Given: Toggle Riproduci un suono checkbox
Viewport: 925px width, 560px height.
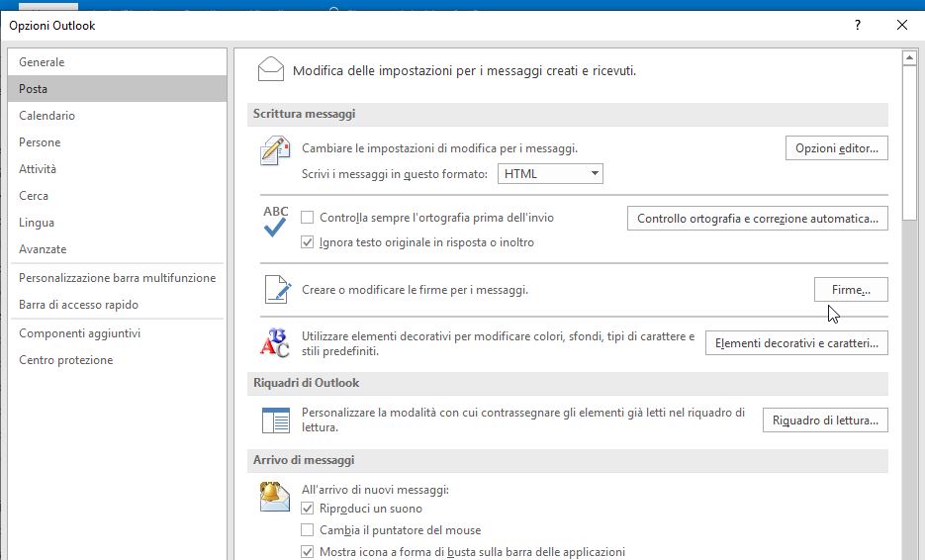Looking at the screenshot, I should (x=308, y=509).
